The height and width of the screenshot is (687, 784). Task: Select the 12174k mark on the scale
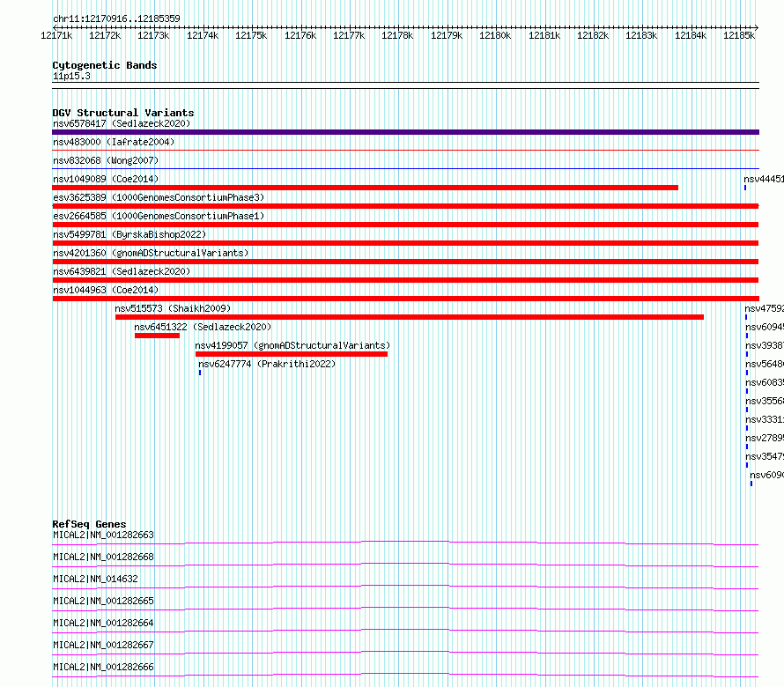[203, 35]
